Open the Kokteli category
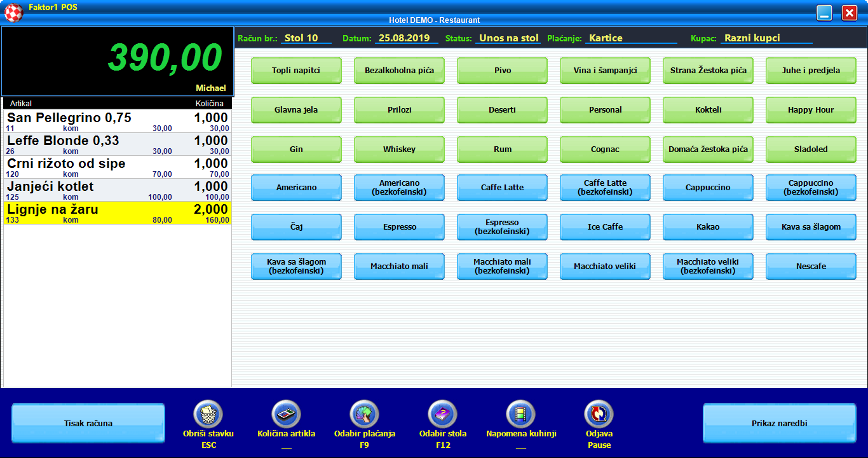Screen dimensions: 868x458 [x=708, y=110]
